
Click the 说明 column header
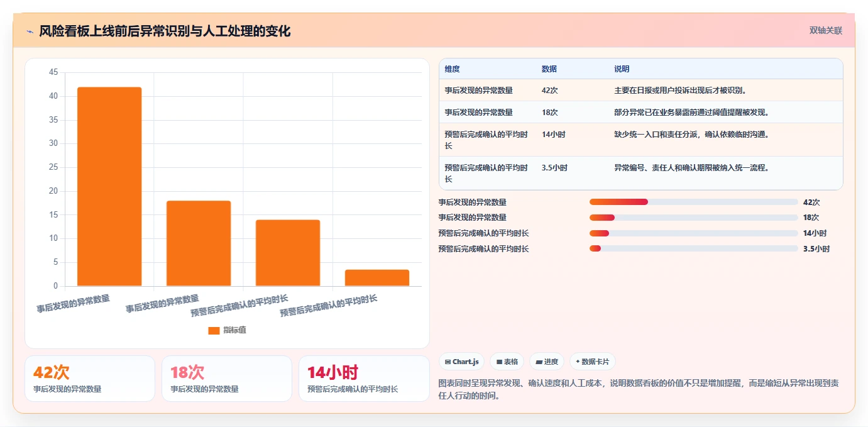coord(622,69)
